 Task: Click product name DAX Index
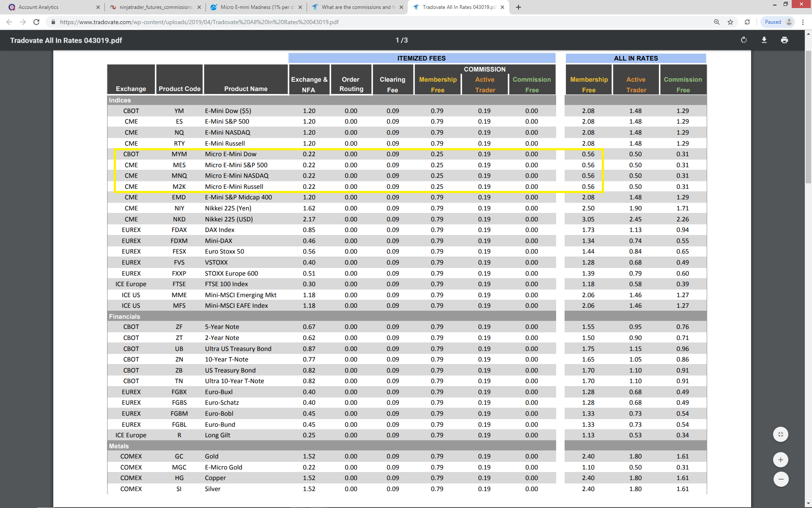point(219,230)
